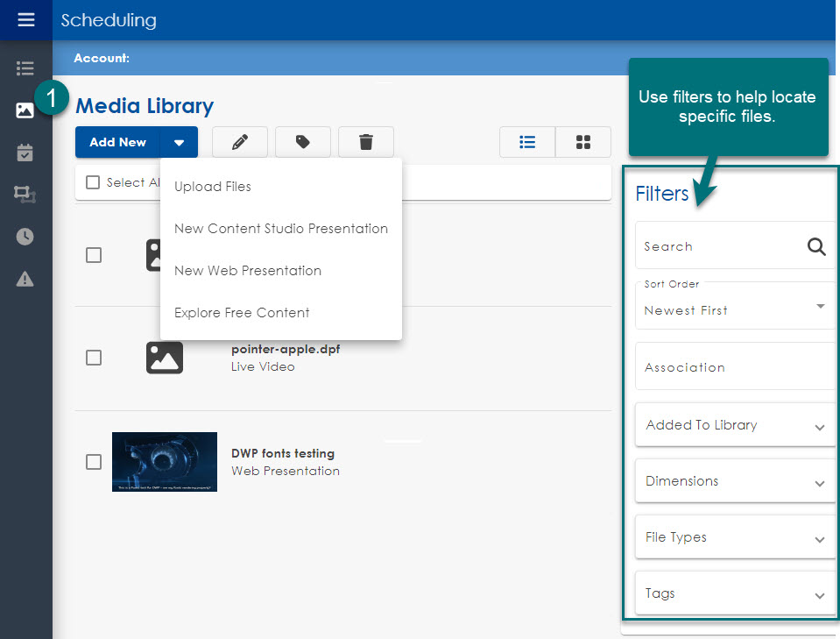Open the hamburger menu in the header
The height and width of the screenshot is (639, 840).
click(x=25, y=19)
